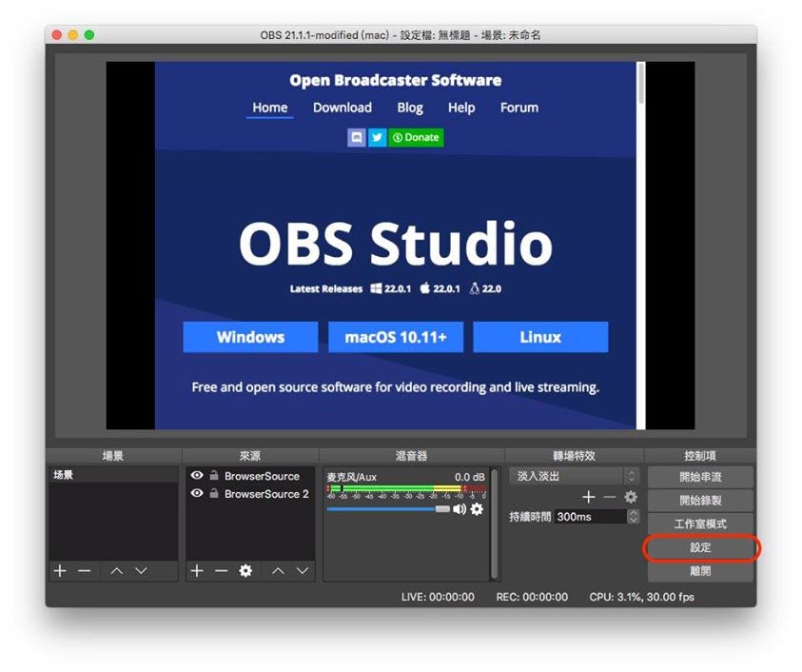Add a new source with plus icon
This screenshot has width=802, height=672.
[197, 571]
